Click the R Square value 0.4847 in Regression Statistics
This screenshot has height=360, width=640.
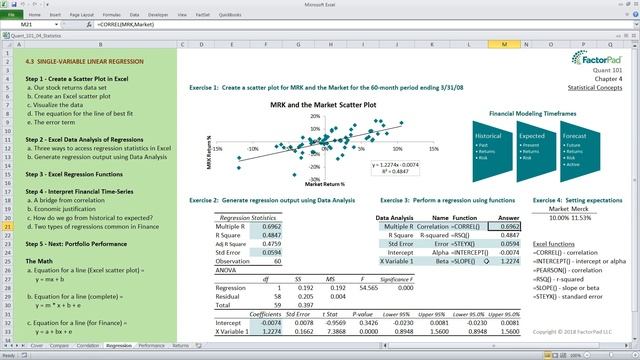266,235
